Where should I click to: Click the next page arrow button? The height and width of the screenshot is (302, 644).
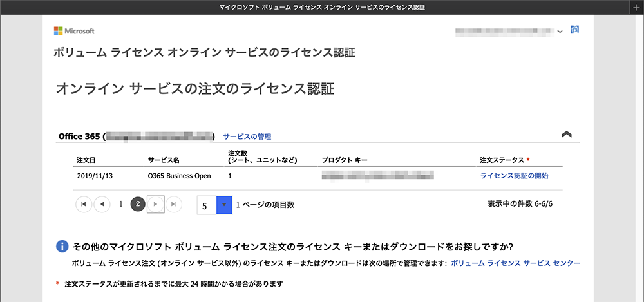(x=155, y=205)
